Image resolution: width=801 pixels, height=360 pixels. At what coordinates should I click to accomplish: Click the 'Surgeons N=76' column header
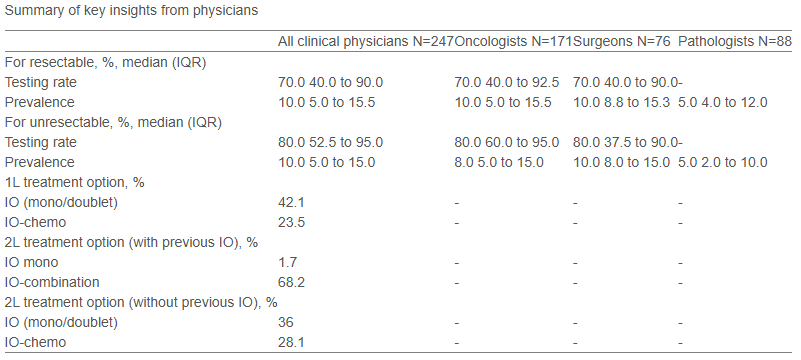622,42
